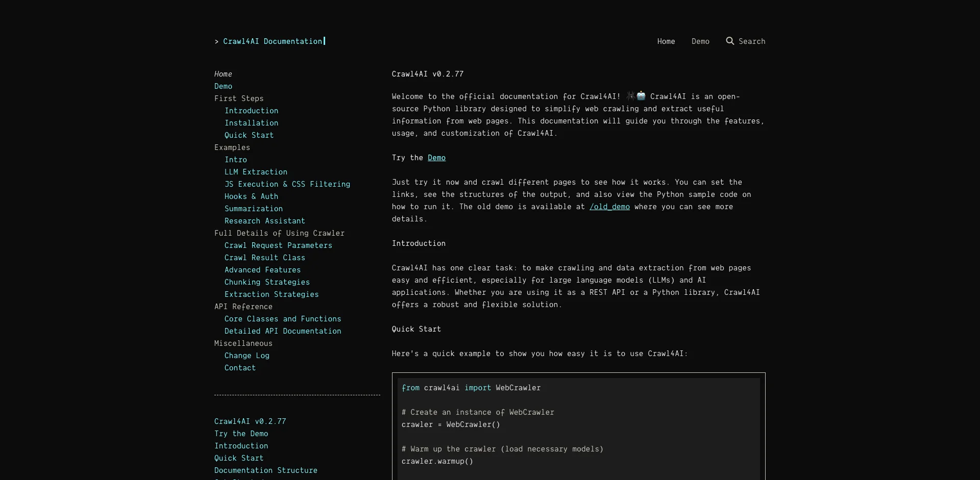Follow the underlined Demo link in text
The width and height of the screenshot is (980, 480).
(x=436, y=158)
